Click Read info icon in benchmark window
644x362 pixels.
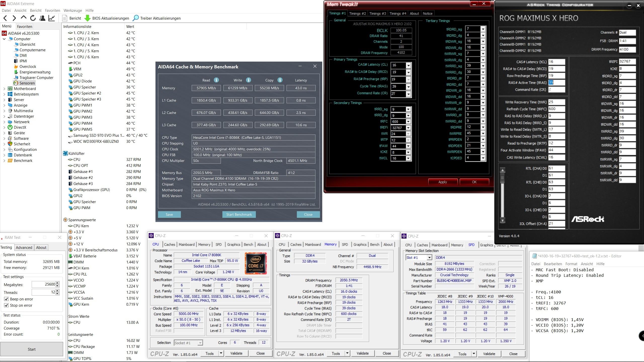click(x=216, y=80)
